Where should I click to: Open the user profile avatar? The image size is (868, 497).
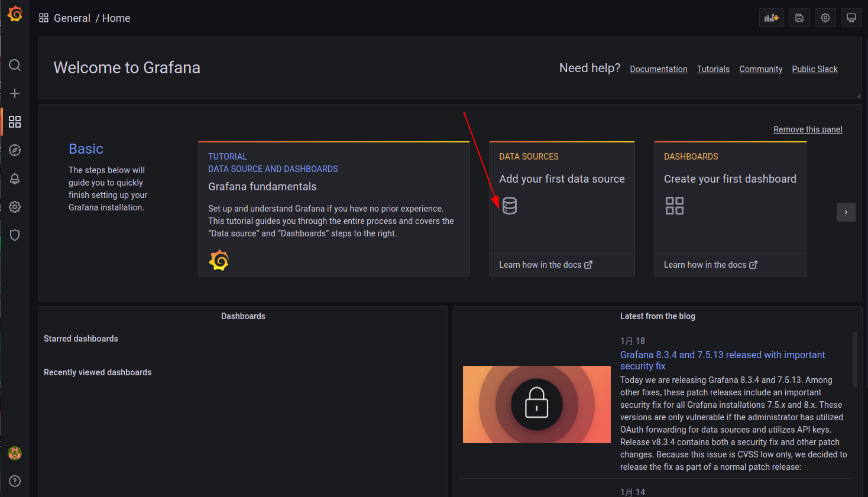click(15, 453)
